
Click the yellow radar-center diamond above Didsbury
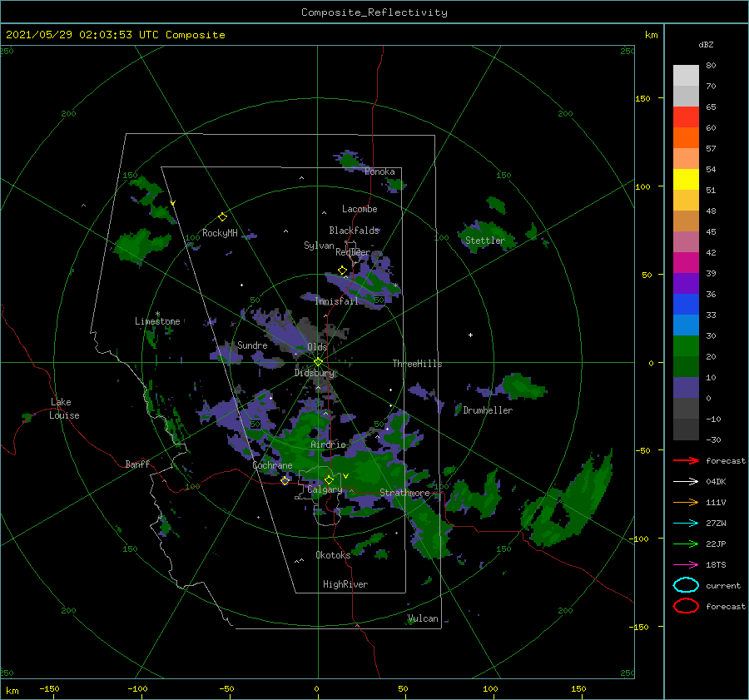[x=318, y=362]
